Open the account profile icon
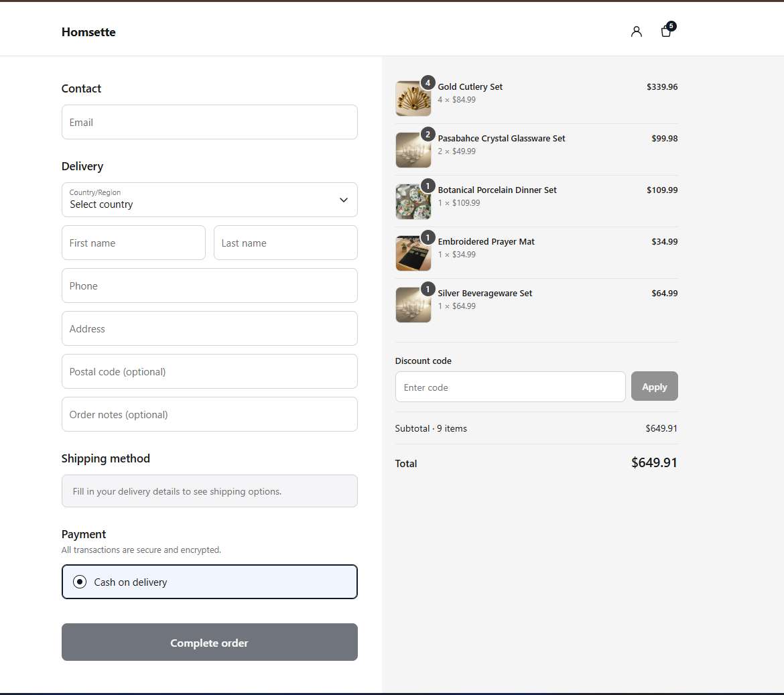This screenshot has width=784, height=695. pyautogui.click(x=636, y=31)
